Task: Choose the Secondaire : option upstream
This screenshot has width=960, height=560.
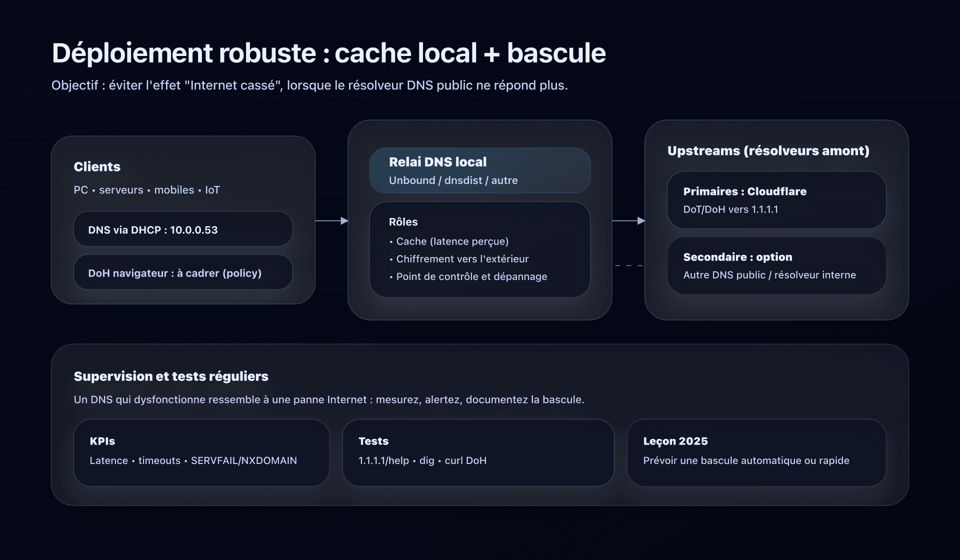Action: (775, 265)
